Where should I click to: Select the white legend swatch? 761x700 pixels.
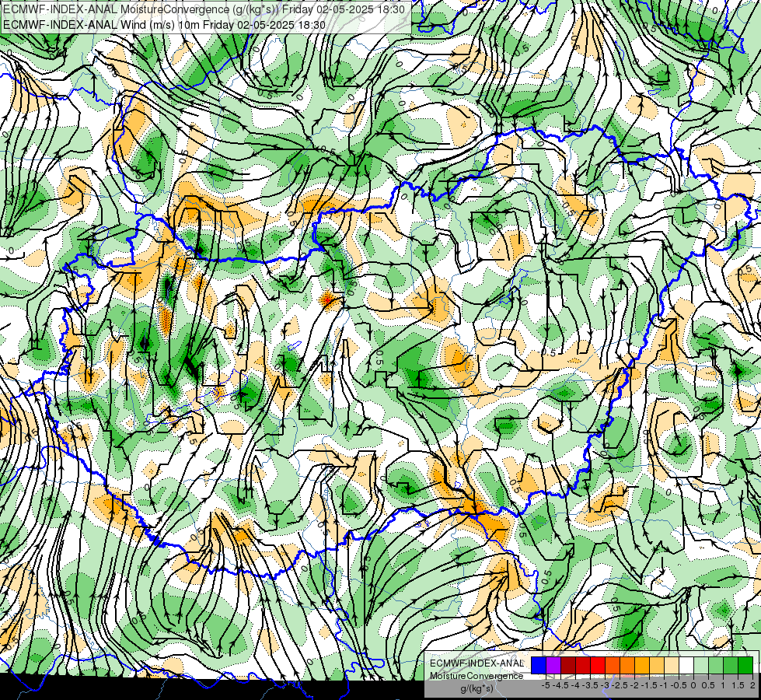tap(686, 665)
